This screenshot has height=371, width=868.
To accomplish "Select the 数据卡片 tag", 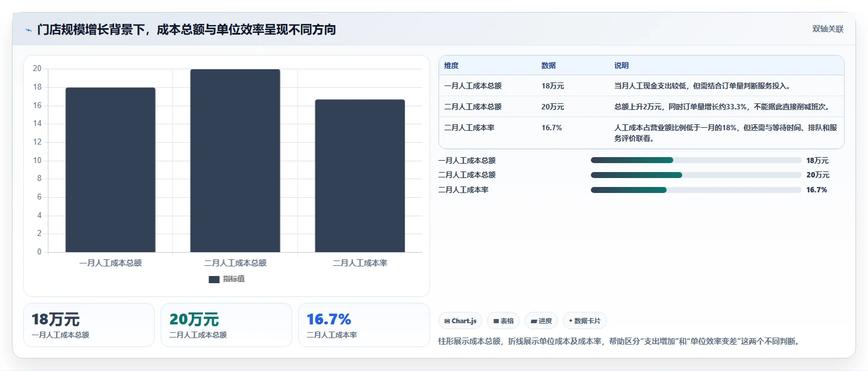I will (x=585, y=321).
